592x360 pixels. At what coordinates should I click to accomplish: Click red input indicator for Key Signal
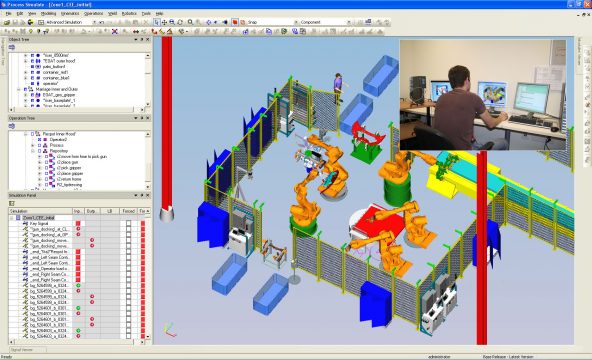[78, 223]
